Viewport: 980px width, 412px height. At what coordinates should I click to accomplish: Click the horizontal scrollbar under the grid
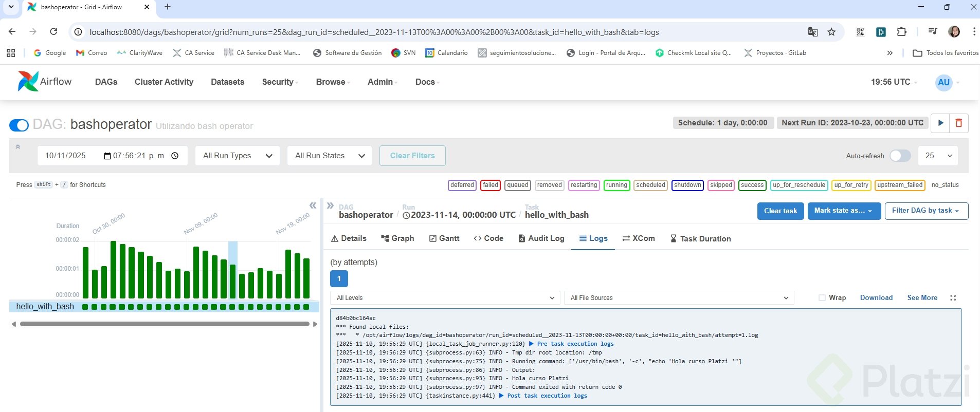coord(165,324)
